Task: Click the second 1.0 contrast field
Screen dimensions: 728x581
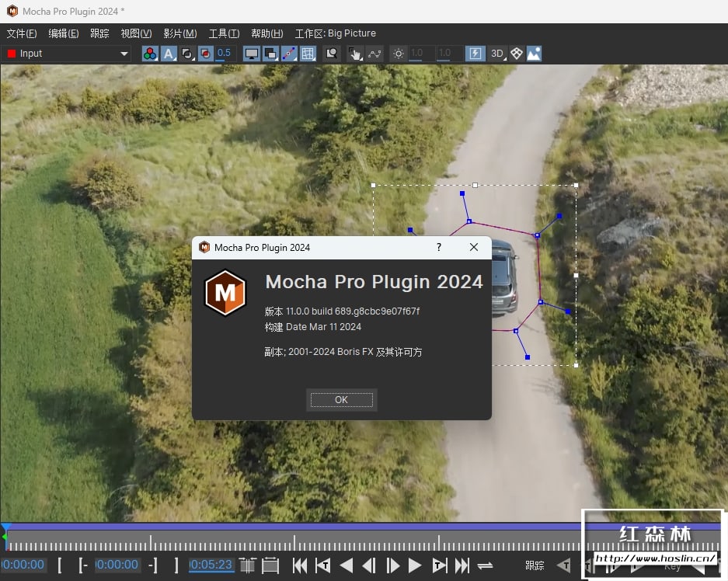Action: click(x=449, y=54)
